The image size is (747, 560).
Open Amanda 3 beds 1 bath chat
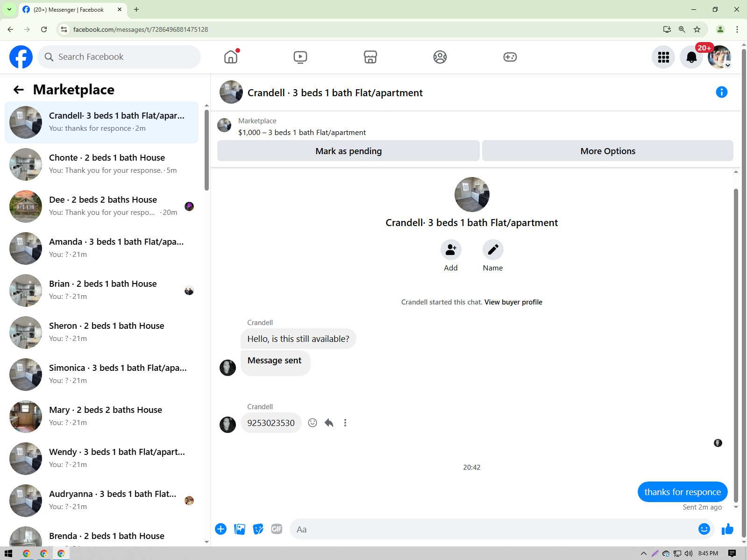point(101,248)
